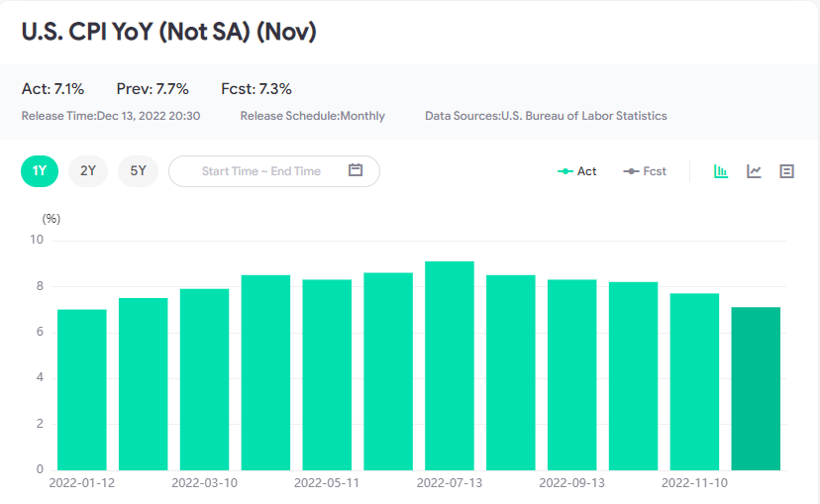Toggle the Act series in legend
The height and width of the screenshot is (504, 820).
coord(577,171)
